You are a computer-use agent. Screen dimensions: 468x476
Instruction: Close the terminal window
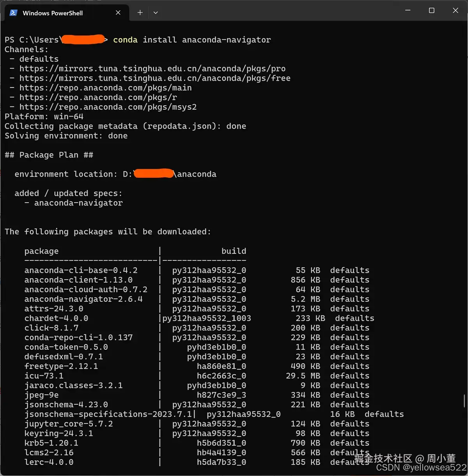click(455, 11)
